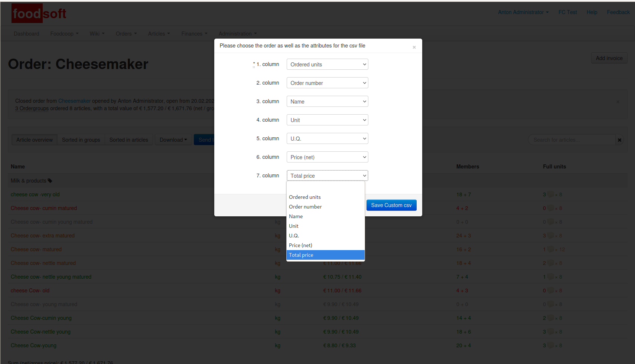This screenshot has height=364, width=635.
Task: Open the Cheesemaker supplier link
Action: (74, 101)
